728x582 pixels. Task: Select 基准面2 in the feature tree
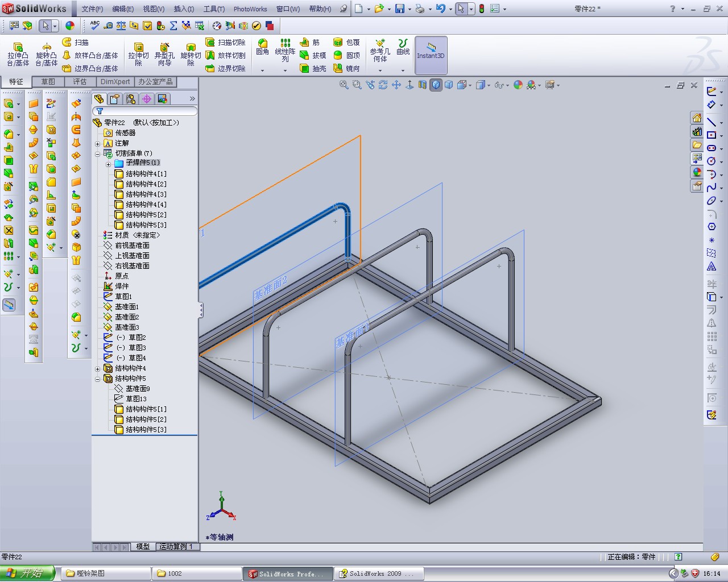(x=121, y=317)
